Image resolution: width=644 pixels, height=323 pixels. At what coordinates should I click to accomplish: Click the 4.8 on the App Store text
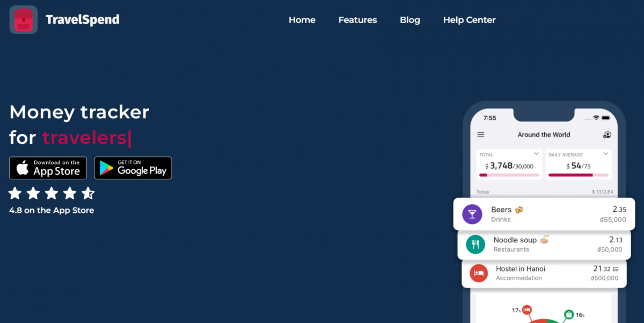click(52, 210)
